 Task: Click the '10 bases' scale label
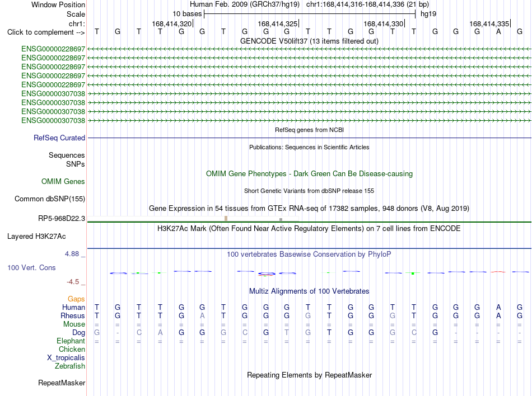click(187, 14)
